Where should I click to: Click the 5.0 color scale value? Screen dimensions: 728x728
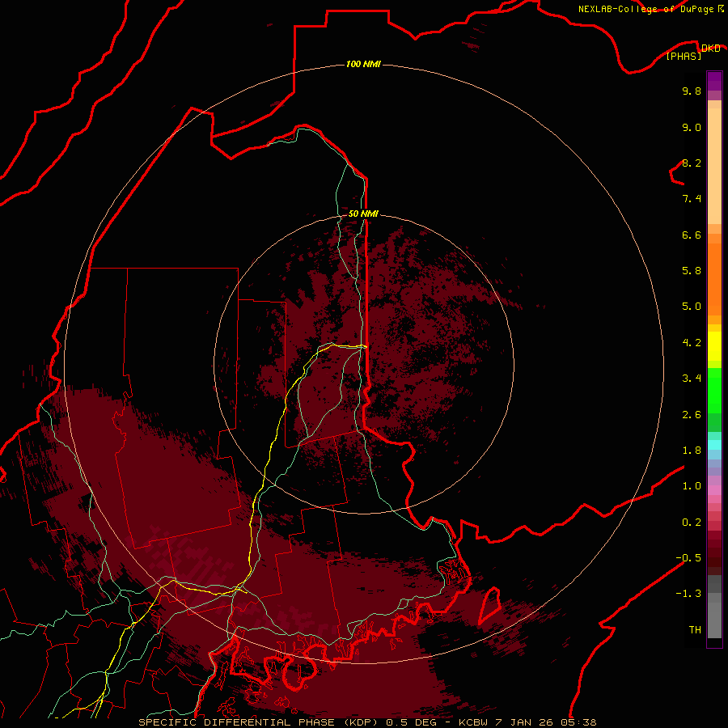tap(692, 307)
